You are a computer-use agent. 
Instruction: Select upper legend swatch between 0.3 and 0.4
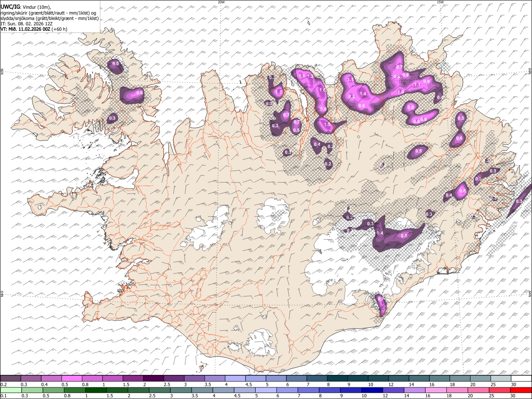[31, 379]
